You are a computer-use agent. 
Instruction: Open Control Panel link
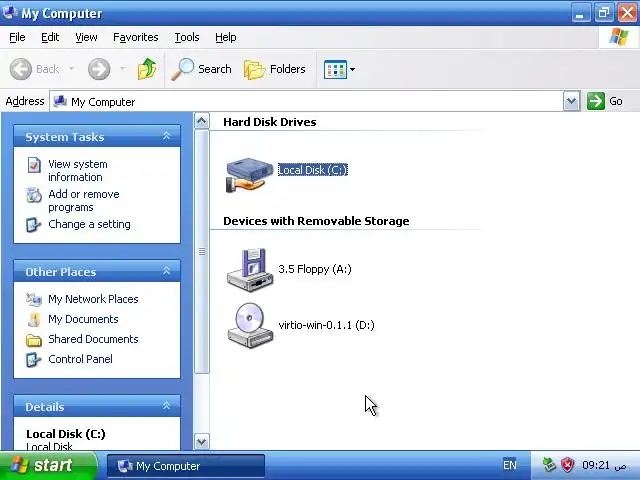click(80, 359)
